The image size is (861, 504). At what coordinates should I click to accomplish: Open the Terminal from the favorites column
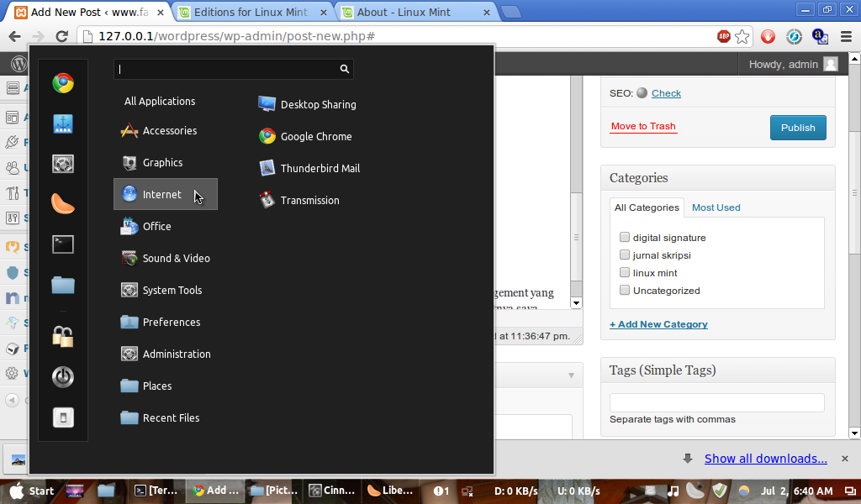[63, 244]
